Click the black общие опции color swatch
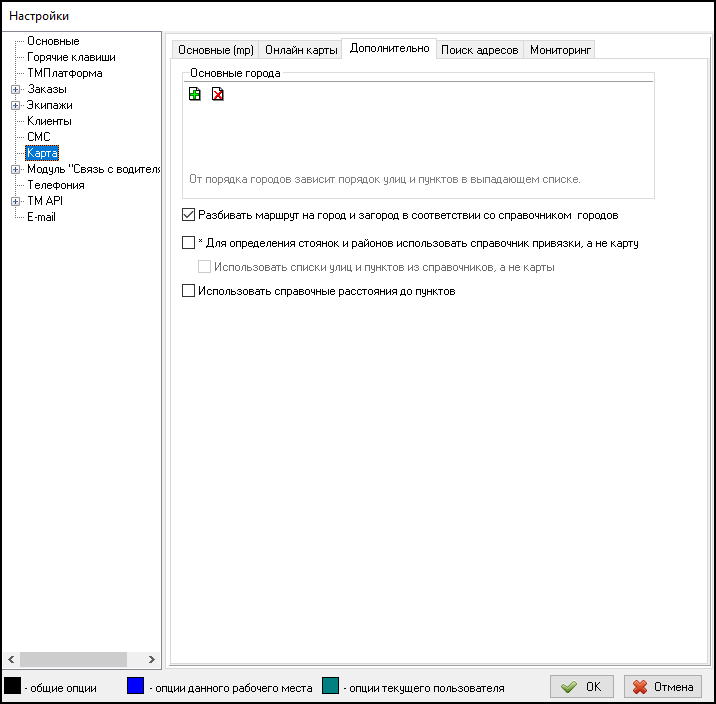The image size is (716, 704). pos(13,687)
